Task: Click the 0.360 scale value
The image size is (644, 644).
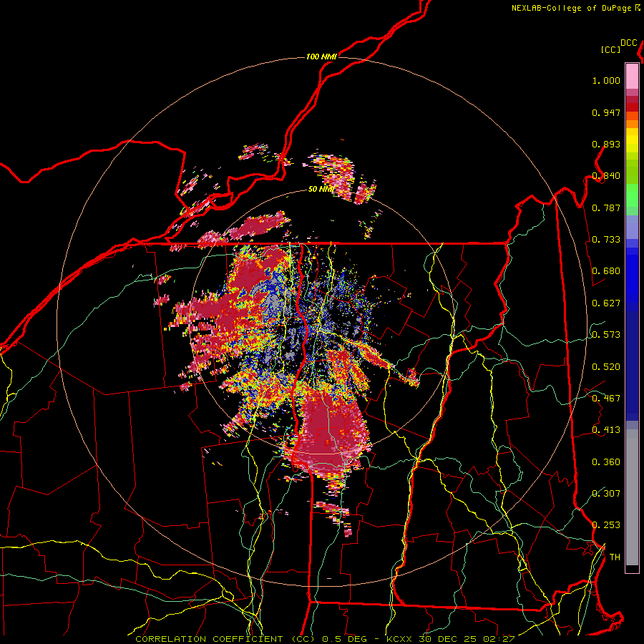Action: pyautogui.click(x=606, y=462)
